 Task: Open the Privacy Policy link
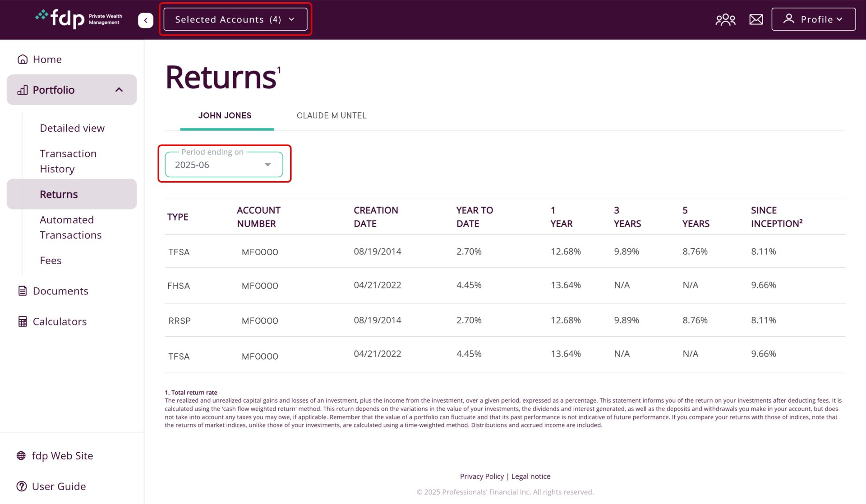[482, 476]
